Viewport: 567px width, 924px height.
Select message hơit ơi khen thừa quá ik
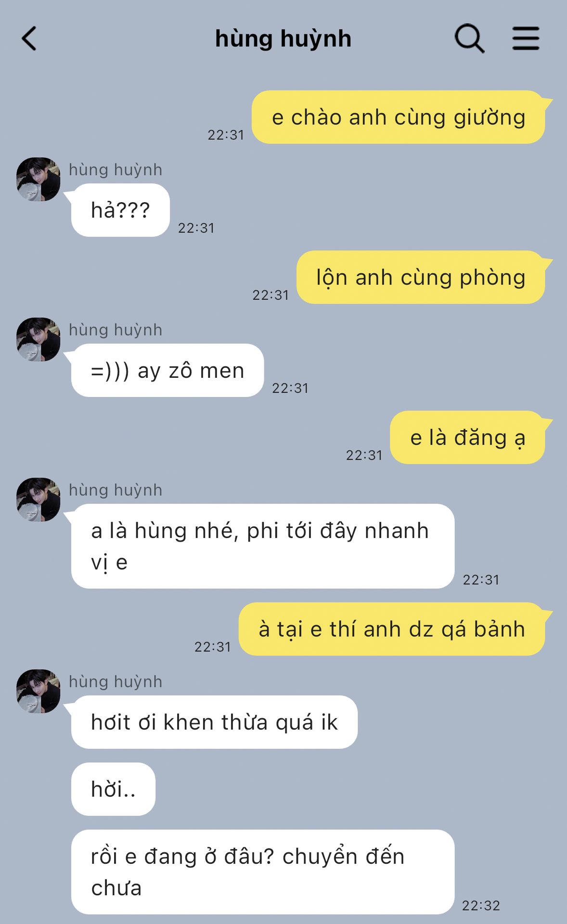point(214,722)
